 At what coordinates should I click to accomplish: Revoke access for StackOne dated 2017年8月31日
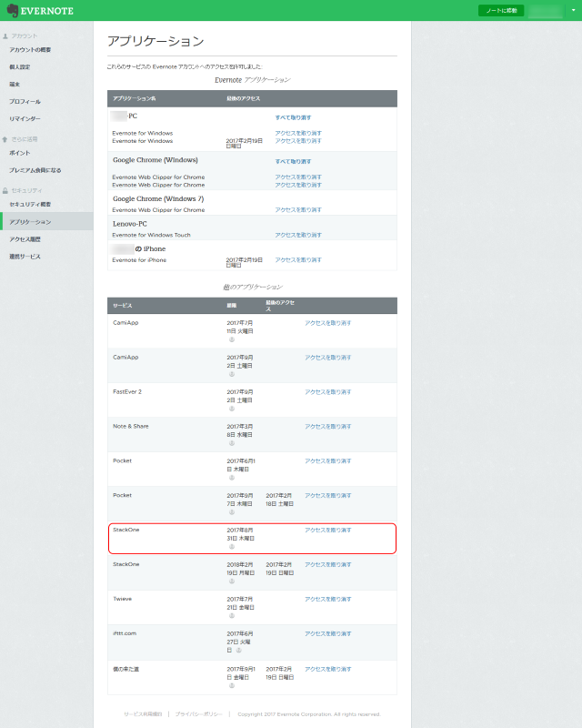[327, 530]
